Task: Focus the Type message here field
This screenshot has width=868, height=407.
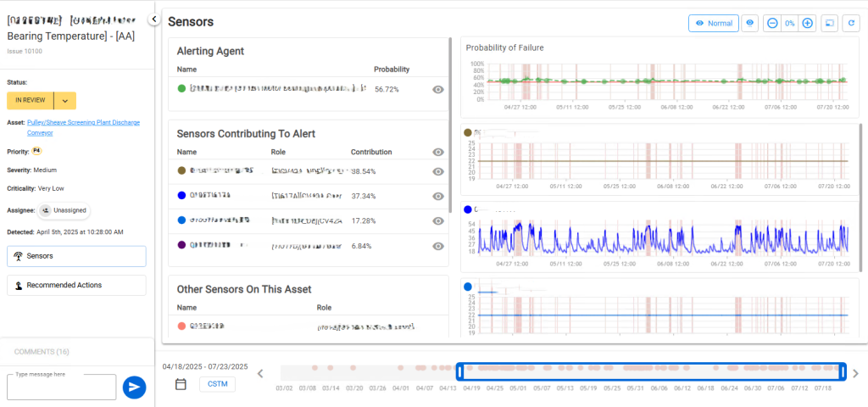Action: coord(61,387)
